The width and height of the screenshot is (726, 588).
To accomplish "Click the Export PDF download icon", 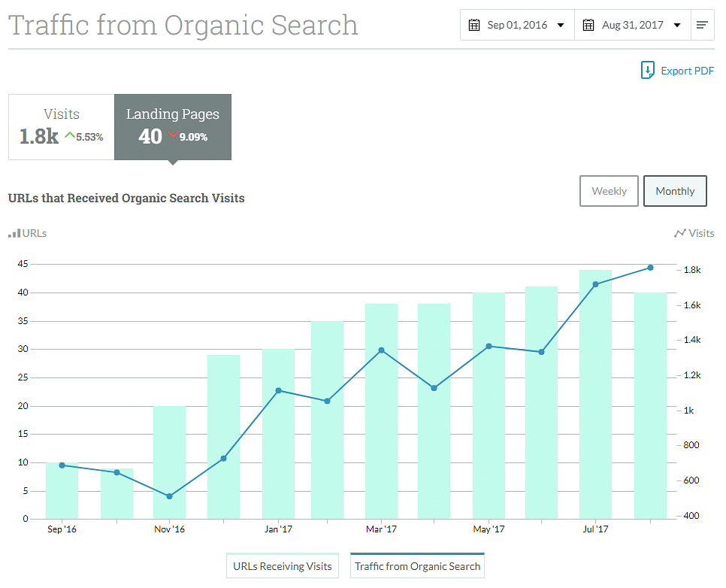I will (x=648, y=71).
